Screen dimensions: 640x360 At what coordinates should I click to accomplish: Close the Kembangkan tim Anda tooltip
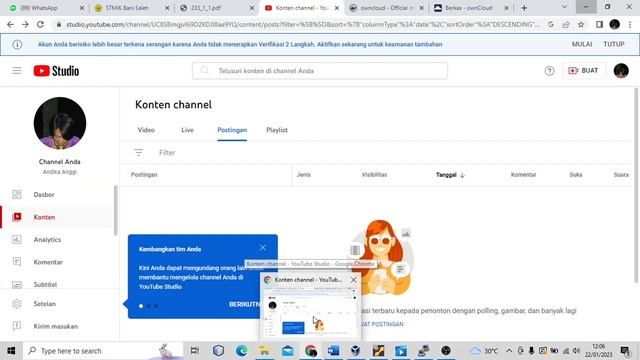263,247
